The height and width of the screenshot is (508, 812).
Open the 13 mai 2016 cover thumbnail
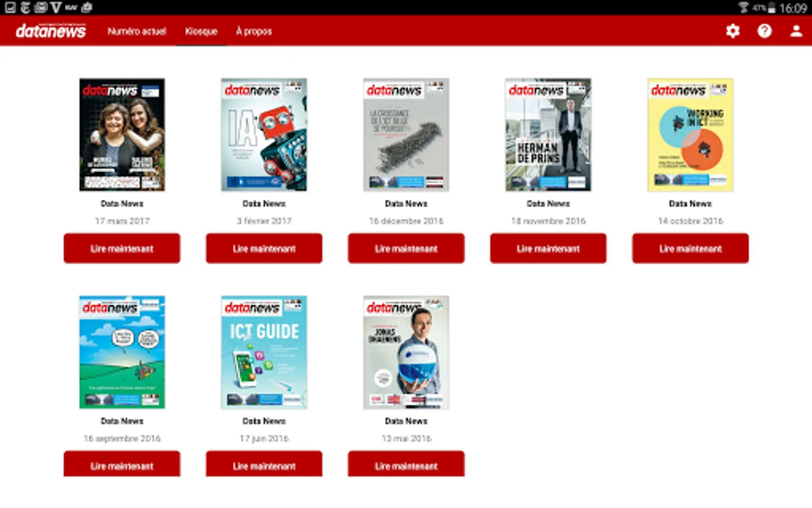point(406,352)
